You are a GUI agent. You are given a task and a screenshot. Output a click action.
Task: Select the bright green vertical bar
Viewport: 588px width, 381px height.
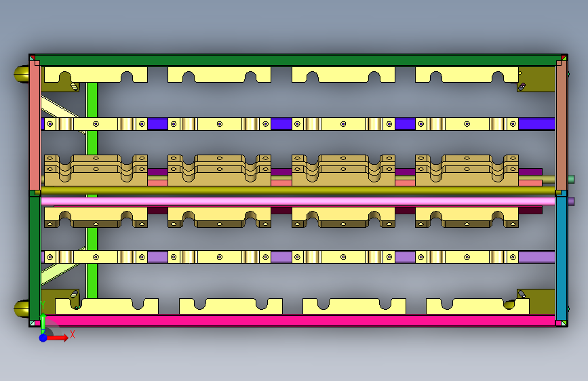92,190
